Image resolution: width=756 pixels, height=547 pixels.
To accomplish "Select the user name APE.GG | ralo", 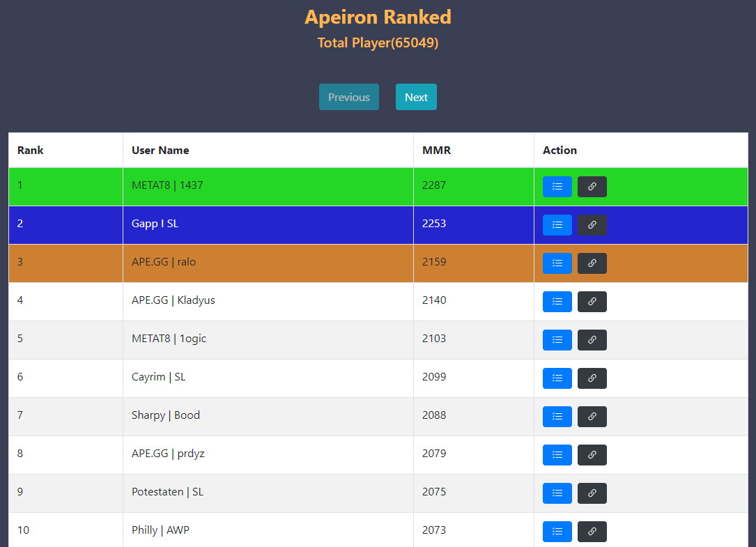I will 164,262.
